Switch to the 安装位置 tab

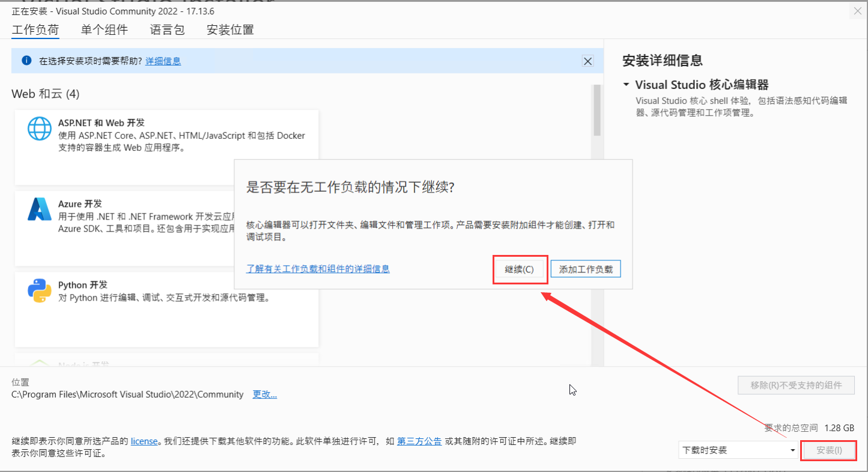pyautogui.click(x=230, y=30)
